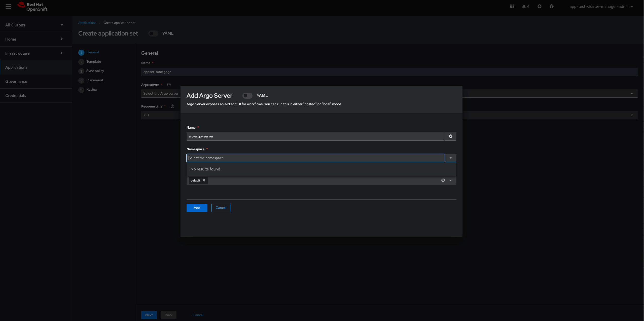Screen dimensions: 644x321
Task: Click the Argo server help icon
Action: coord(169,85)
